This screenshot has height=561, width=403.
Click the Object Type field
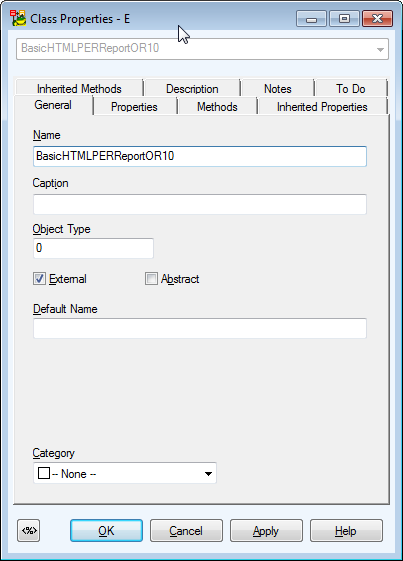pos(93,248)
